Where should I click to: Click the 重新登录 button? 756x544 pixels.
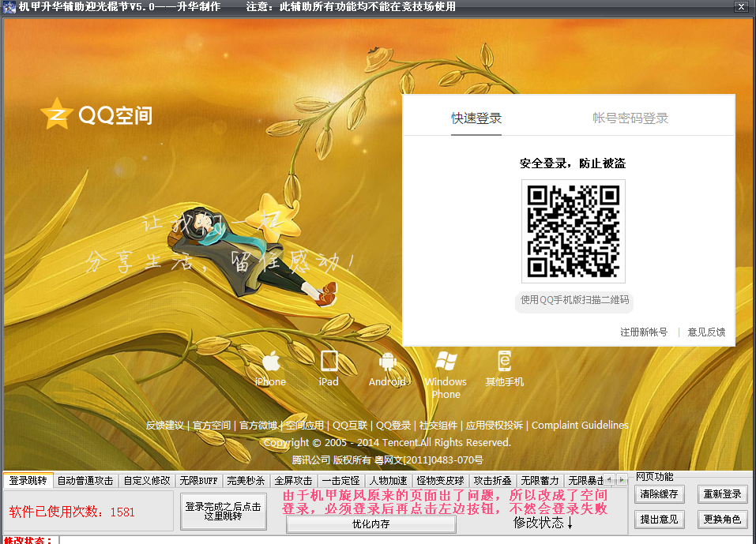tap(722, 494)
